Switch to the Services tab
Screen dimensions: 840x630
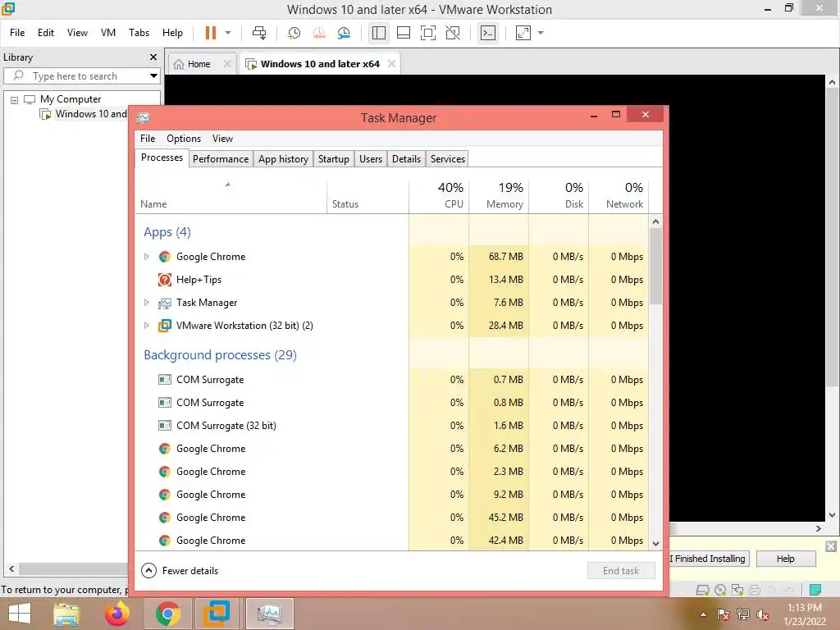tap(448, 159)
